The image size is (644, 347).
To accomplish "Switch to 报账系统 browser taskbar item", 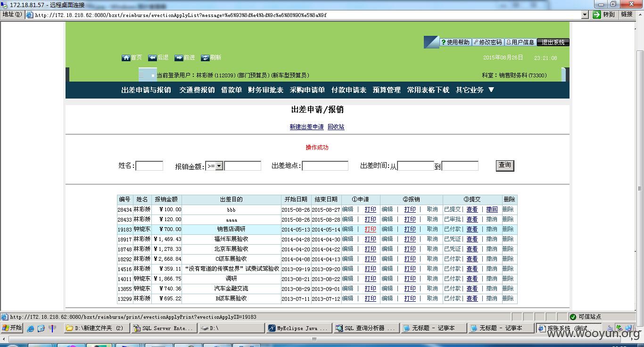I will (568, 328).
